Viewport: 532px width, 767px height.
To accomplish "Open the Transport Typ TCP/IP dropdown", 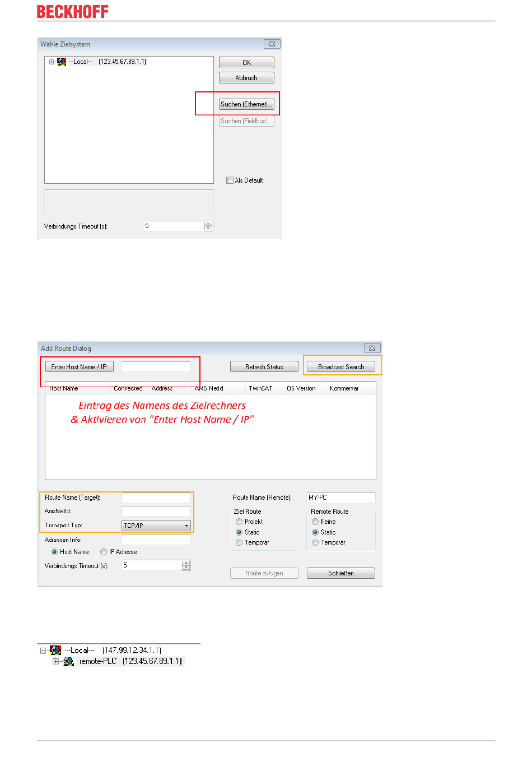I will 156,526.
